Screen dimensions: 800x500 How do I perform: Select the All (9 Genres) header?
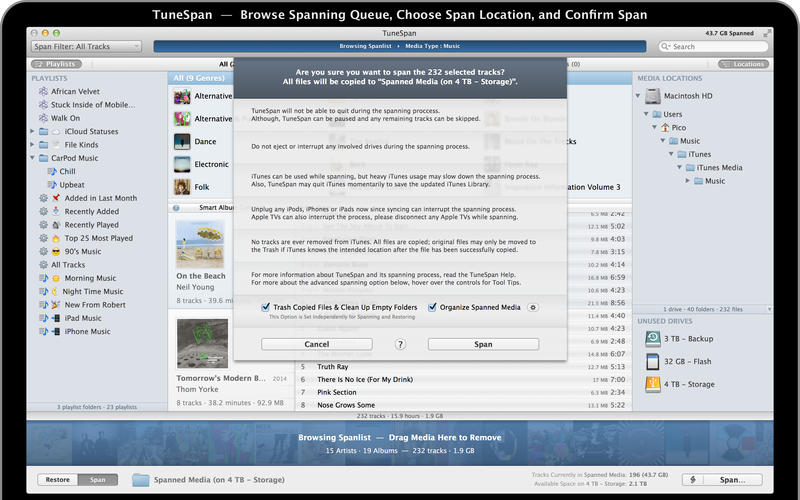click(199, 78)
